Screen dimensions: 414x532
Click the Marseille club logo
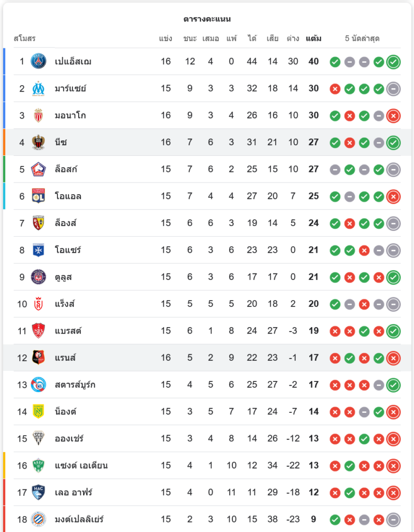pyautogui.click(x=38, y=88)
